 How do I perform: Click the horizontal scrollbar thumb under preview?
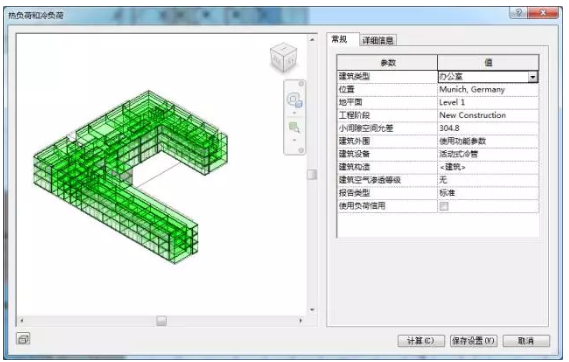(161, 321)
